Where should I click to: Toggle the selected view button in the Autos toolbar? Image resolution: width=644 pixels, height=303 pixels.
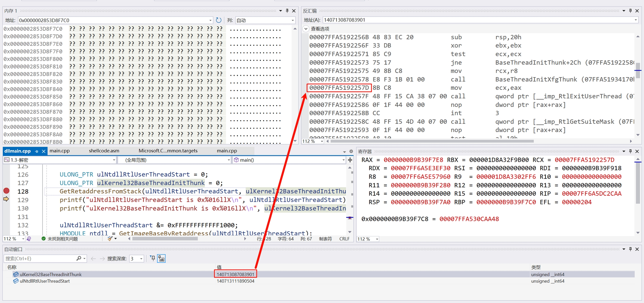pyautogui.click(x=162, y=258)
